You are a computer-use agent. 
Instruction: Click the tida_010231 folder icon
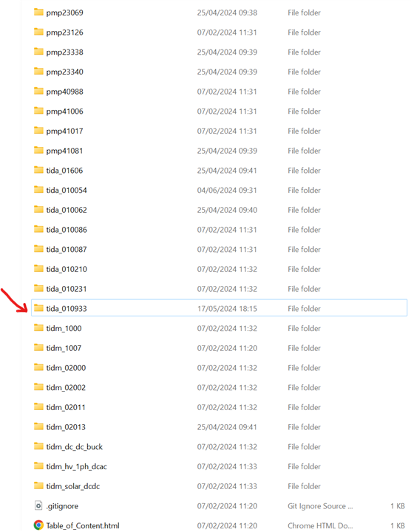38,288
